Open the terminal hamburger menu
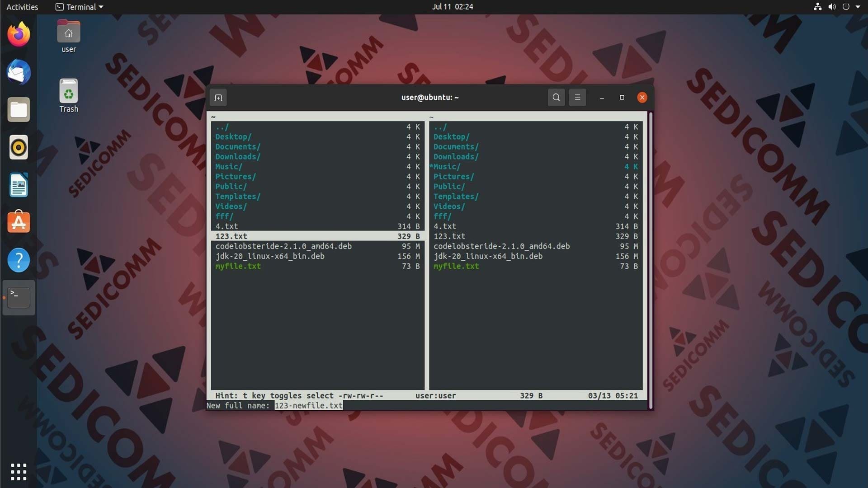 [577, 98]
